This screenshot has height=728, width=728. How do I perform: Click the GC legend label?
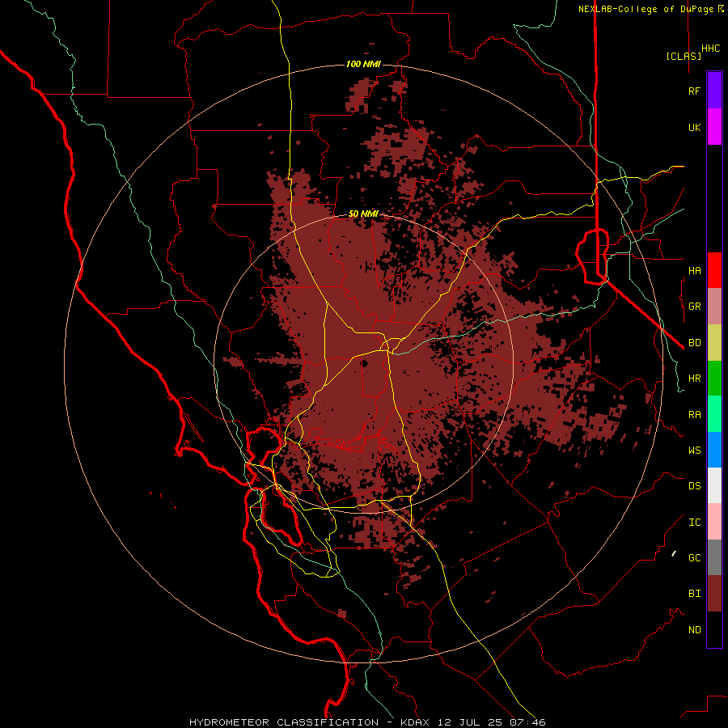[x=694, y=558]
